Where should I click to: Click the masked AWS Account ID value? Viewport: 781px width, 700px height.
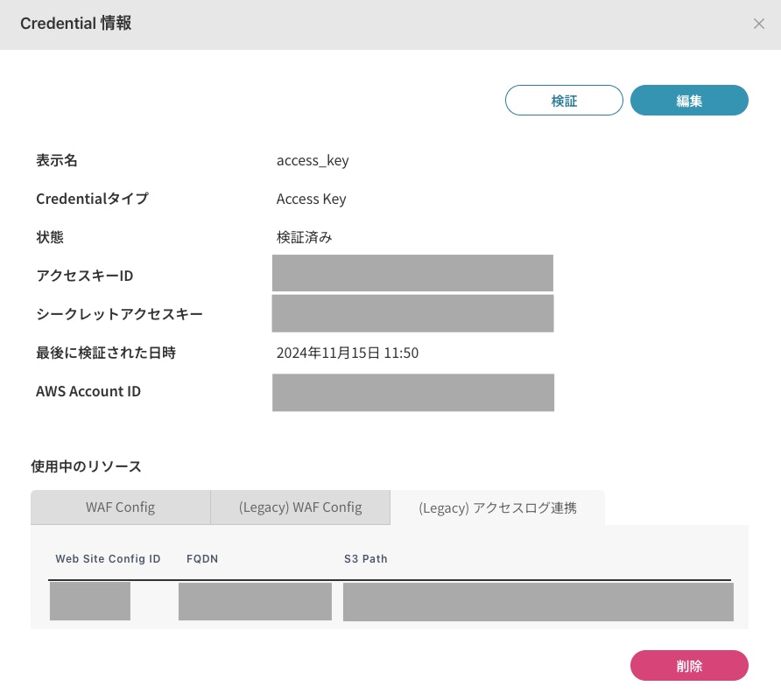tap(412, 392)
